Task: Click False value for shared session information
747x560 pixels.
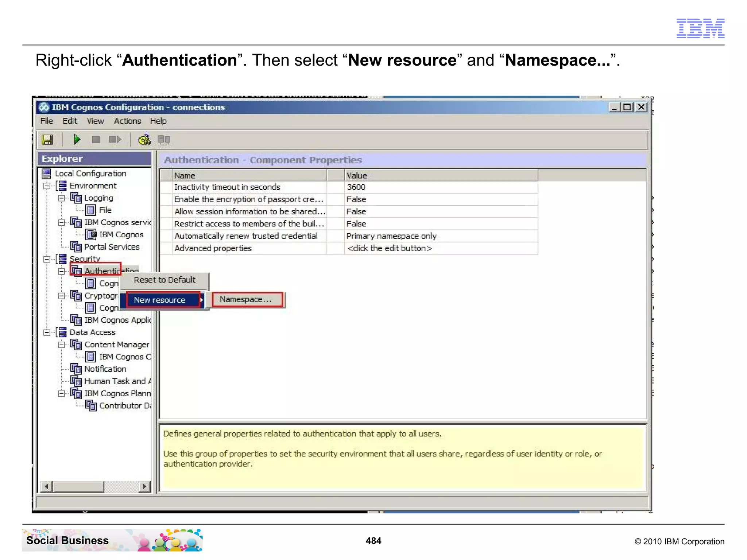Action: pos(441,211)
